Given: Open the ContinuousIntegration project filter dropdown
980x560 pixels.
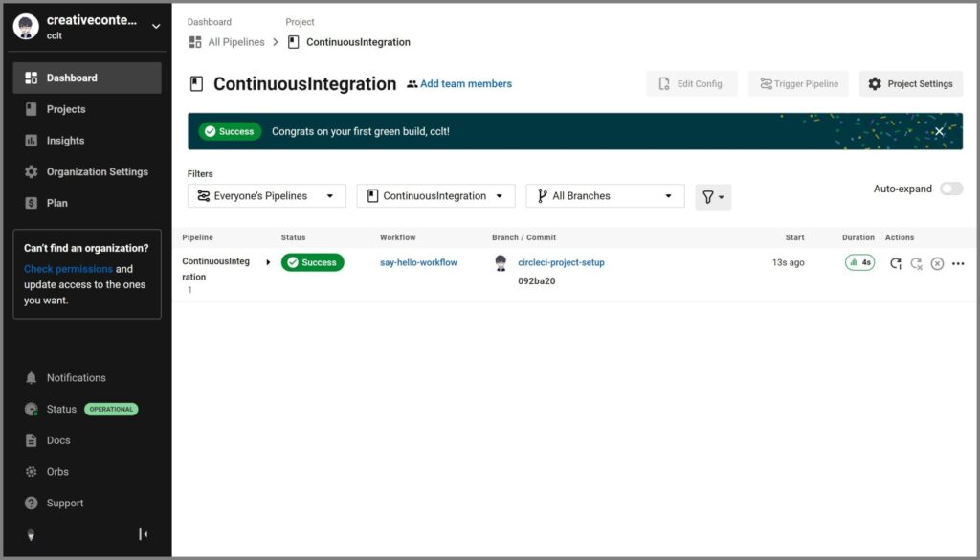Looking at the screenshot, I should click(x=435, y=196).
